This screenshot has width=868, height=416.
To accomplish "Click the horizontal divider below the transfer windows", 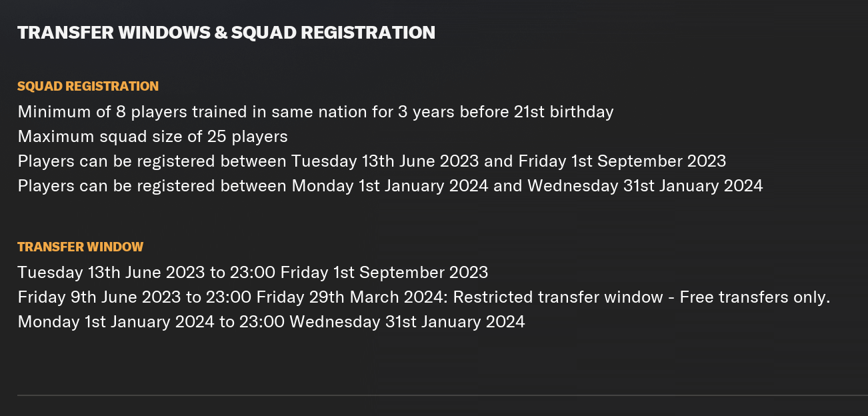I will 443,395.
